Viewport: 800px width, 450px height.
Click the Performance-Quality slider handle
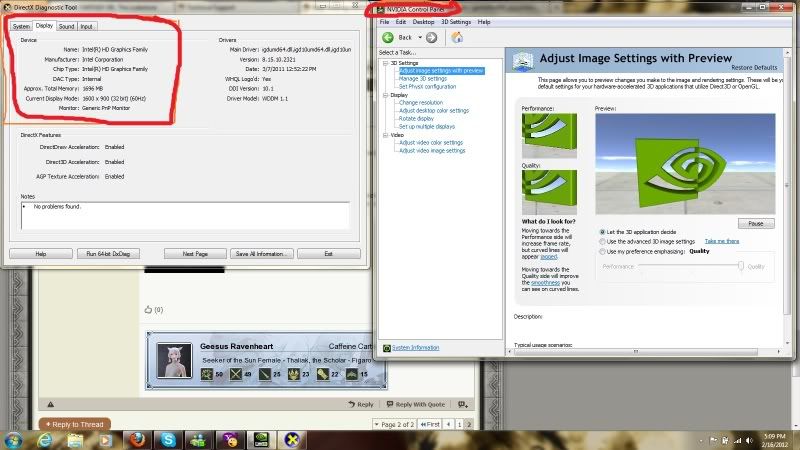tap(741, 266)
